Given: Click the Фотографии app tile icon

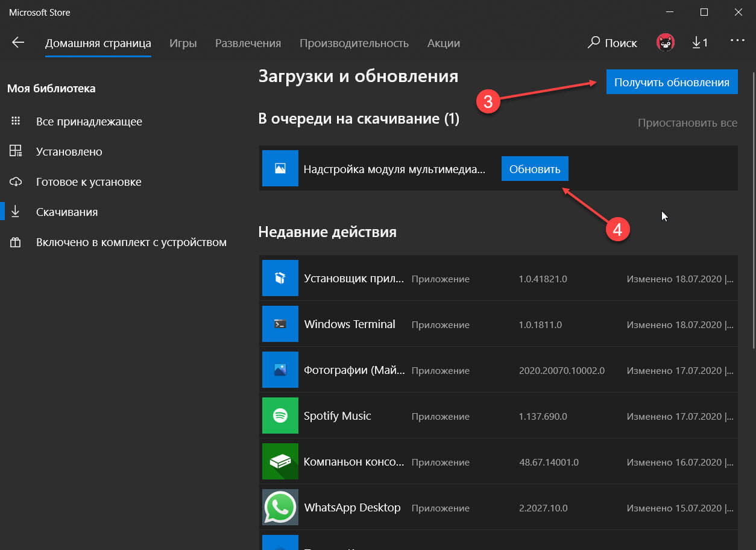Looking at the screenshot, I should pyautogui.click(x=280, y=370).
